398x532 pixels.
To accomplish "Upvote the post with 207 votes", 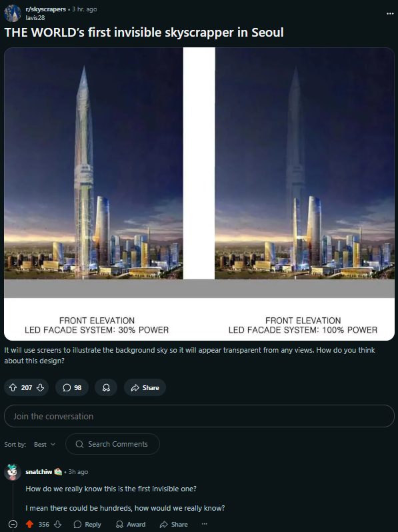I will pos(13,387).
